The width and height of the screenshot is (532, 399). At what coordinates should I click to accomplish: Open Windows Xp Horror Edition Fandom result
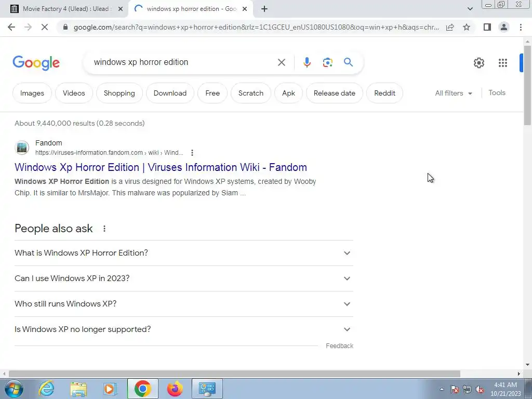pyautogui.click(x=161, y=167)
